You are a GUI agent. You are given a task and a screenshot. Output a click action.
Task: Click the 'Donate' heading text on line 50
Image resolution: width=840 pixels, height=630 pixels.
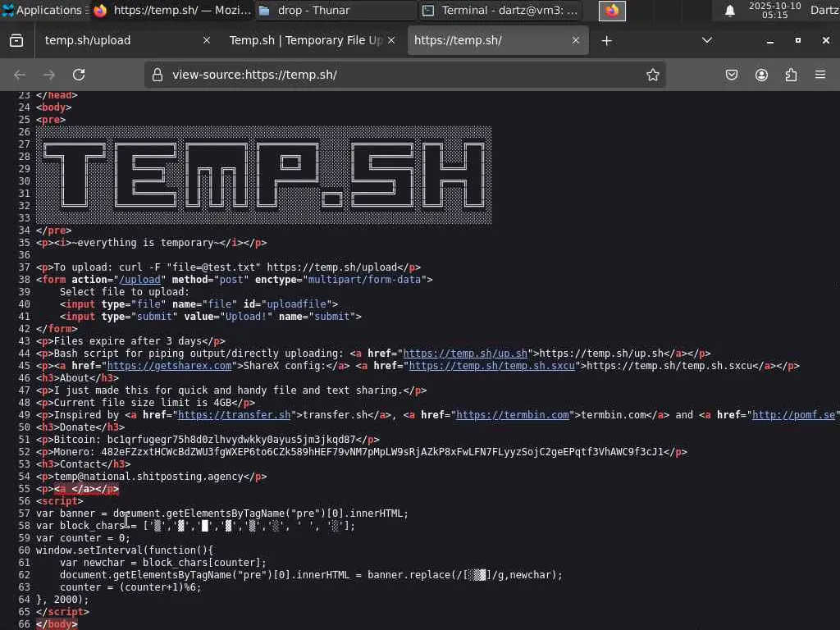click(x=78, y=427)
